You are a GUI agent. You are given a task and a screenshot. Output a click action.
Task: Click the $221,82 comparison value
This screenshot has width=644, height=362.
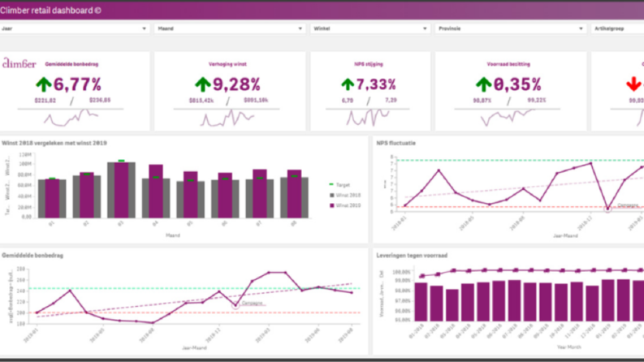click(45, 101)
